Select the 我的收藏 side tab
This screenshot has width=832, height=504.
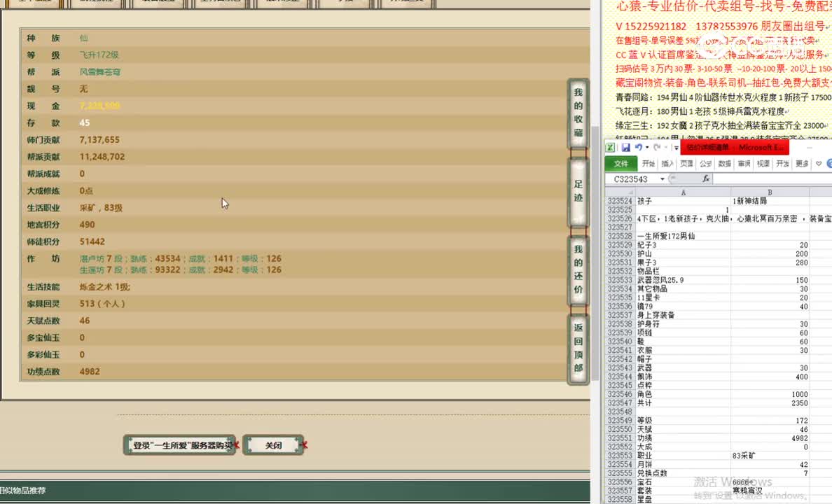coord(577,112)
